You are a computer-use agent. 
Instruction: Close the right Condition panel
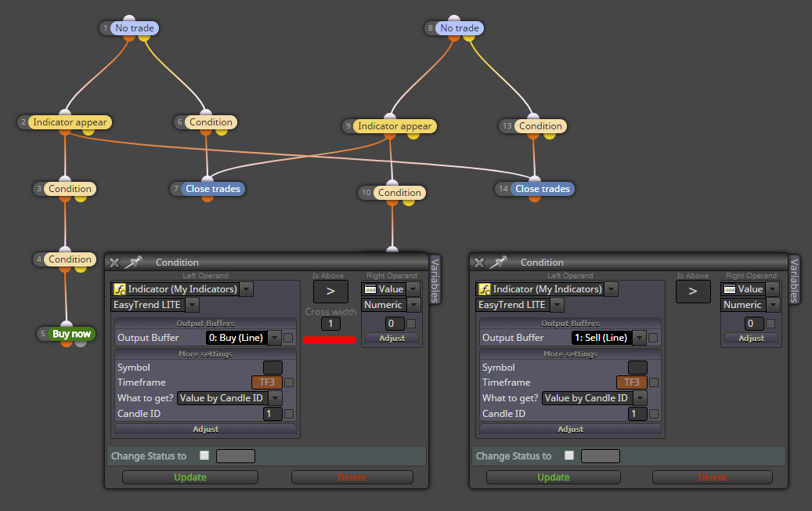[479, 263]
